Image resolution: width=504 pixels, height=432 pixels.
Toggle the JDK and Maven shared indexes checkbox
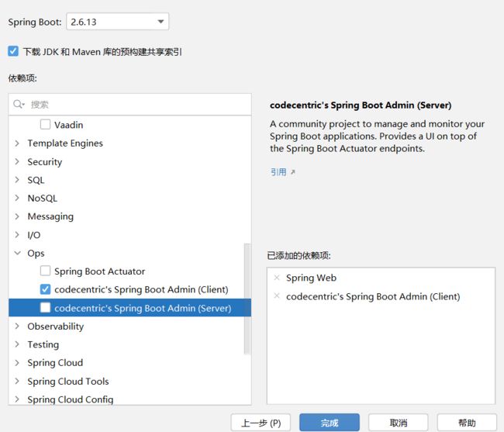[13, 51]
